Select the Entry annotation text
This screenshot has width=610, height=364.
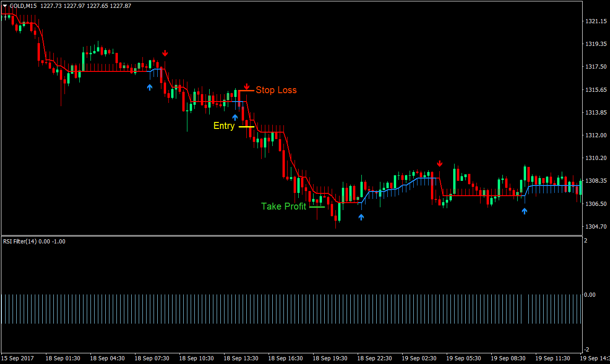pyautogui.click(x=224, y=126)
